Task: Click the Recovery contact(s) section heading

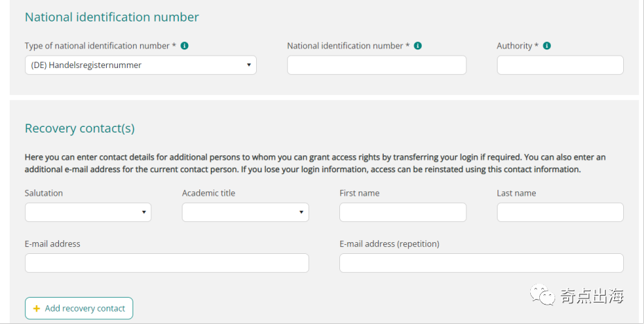Action: tap(80, 128)
